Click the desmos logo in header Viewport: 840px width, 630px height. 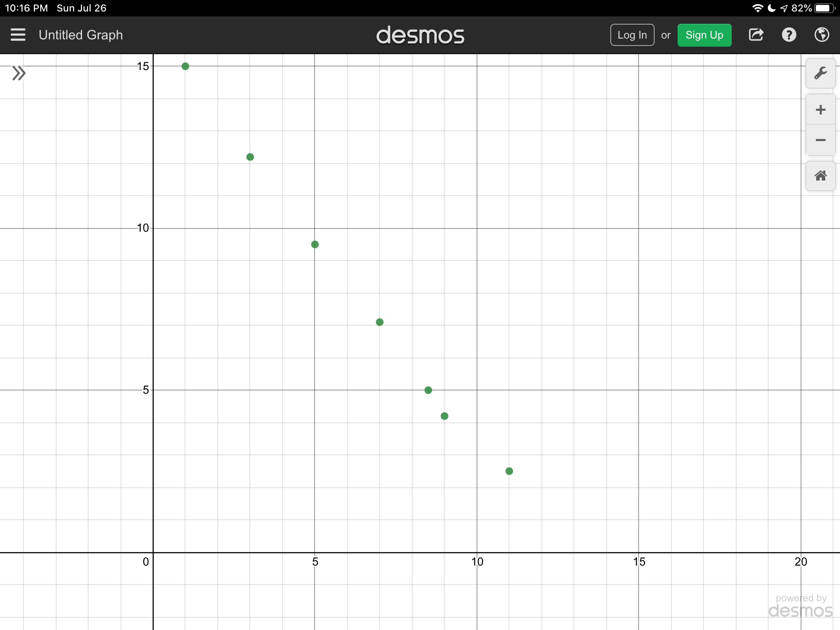click(x=420, y=35)
